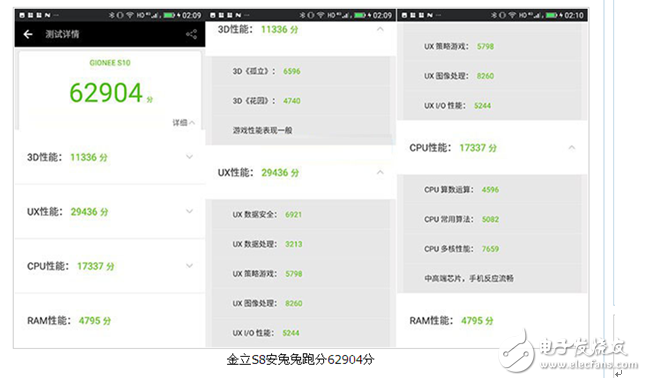The height and width of the screenshot is (381, 646).
Task: Tap the back arrow beside 测试详情
Action: (28, 34)
